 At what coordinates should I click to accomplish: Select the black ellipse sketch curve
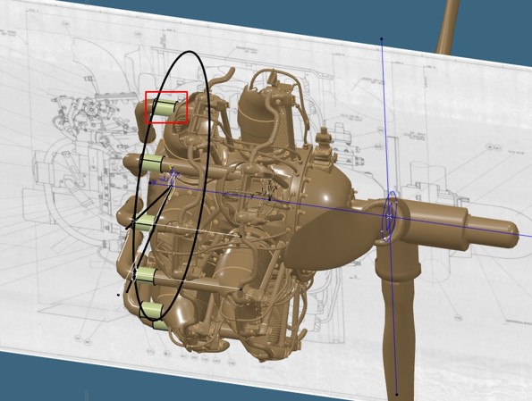point(172,185)
